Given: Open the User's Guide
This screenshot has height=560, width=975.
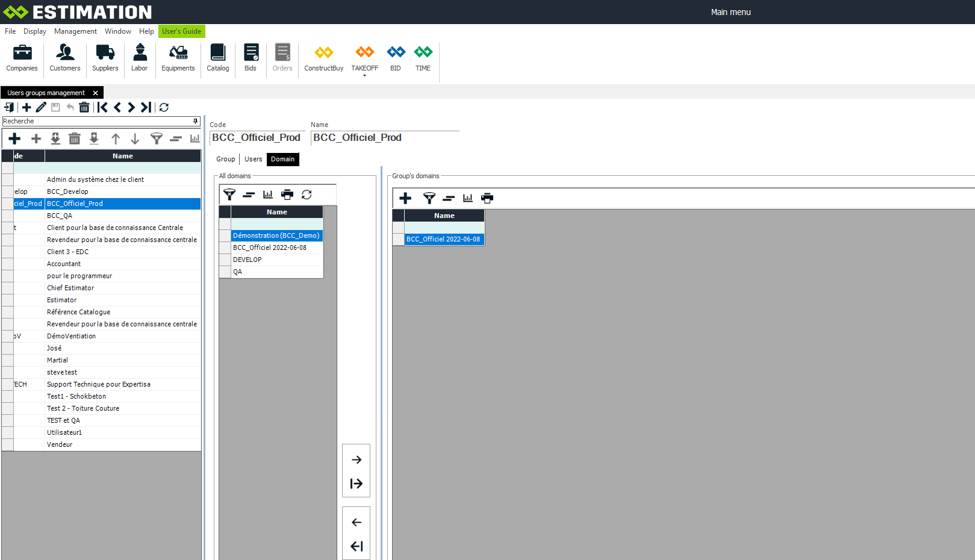Looking at the screenshot, I should [x=181, y=31].
